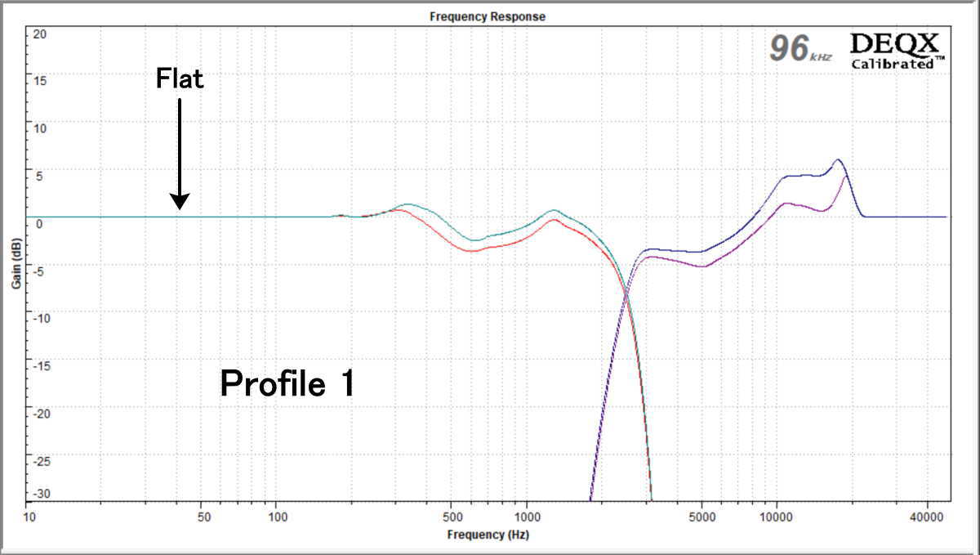Select the Profile 1 text label
Viewport: 980px width, 555px height.
[x=287, y=383]
